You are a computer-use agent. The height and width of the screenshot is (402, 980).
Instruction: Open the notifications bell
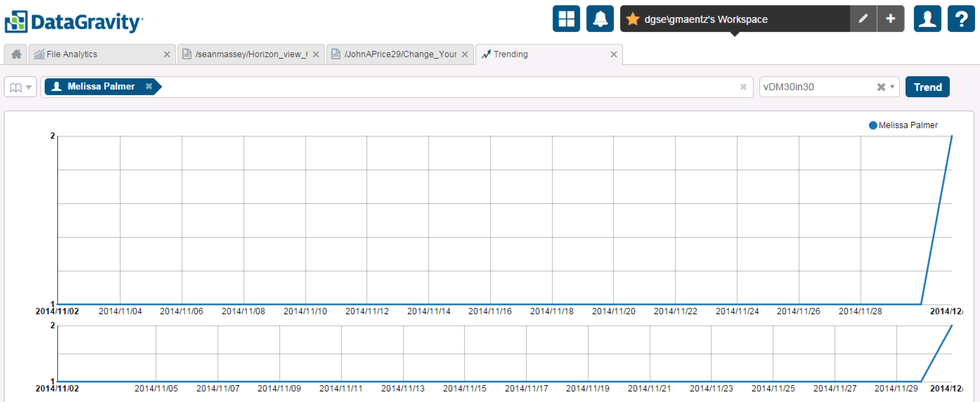600,18
